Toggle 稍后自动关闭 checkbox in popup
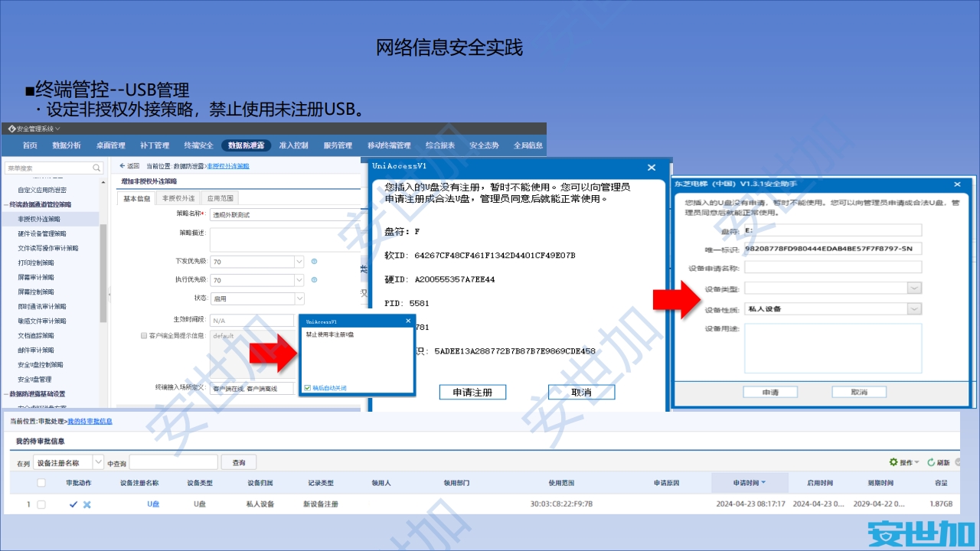This screenshot has width=980, height=551. 307,388
